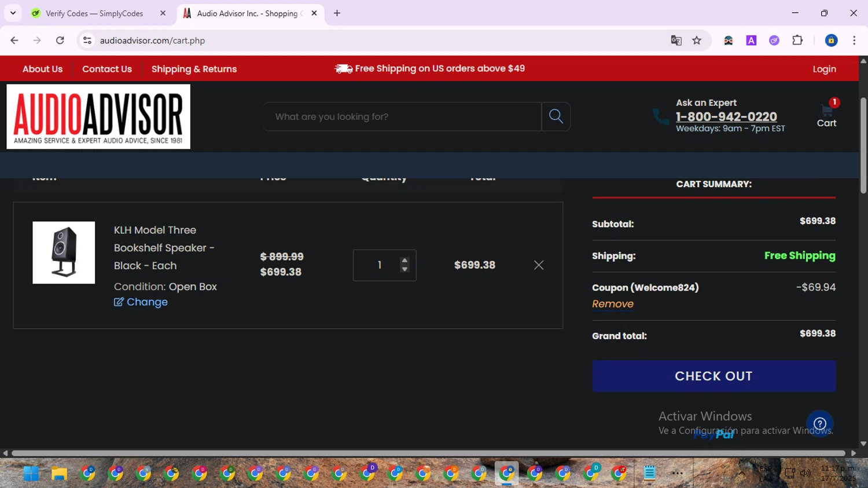Screen dimensions: 868x488
Task: Open the tab search dropdown arrow
Action: pos(13,13)
